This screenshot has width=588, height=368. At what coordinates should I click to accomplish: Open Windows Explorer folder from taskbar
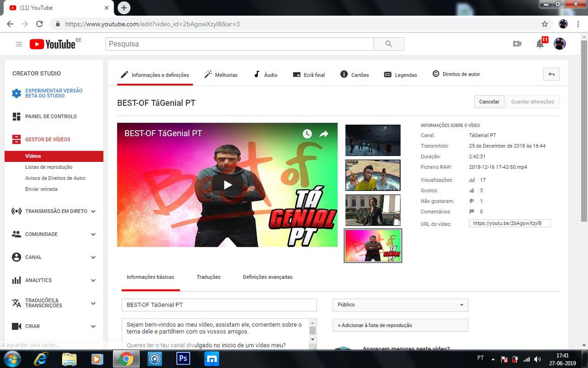click(69, 359)
